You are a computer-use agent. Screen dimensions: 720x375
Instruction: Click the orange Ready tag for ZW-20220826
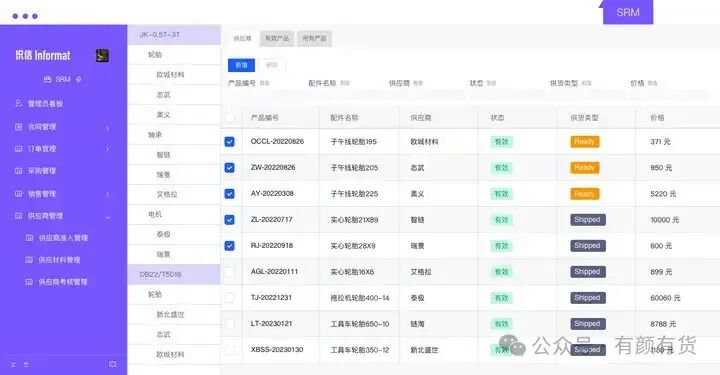point(585,168)
